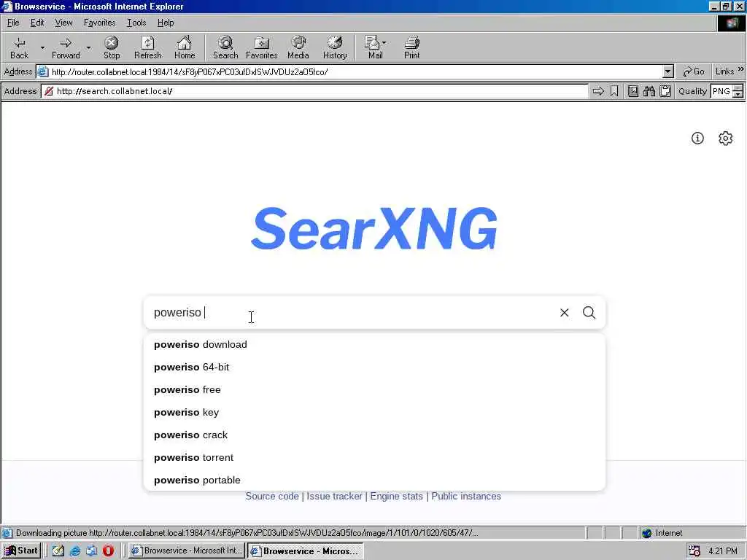Open the Tools menu
Screen dimensions: 747x560
(136, 23)
